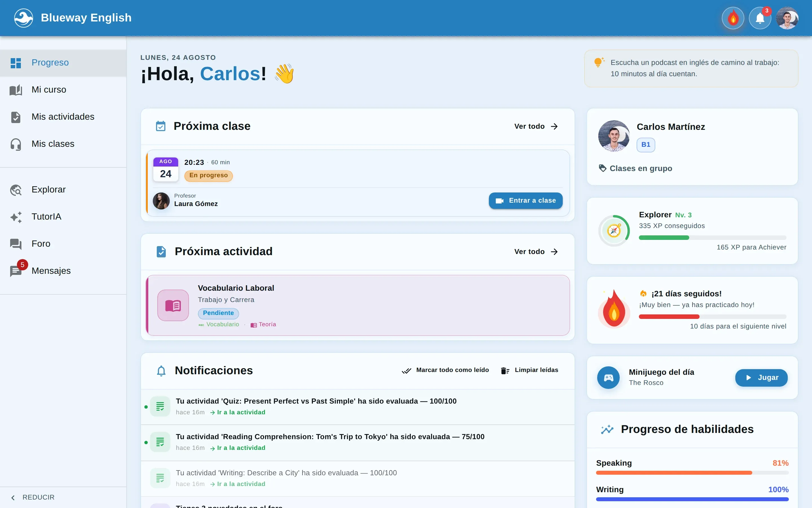Click the lightbulb icon in the podcast tip
Viewport: 812px width, 508px height.
click(x=599, y=62)
